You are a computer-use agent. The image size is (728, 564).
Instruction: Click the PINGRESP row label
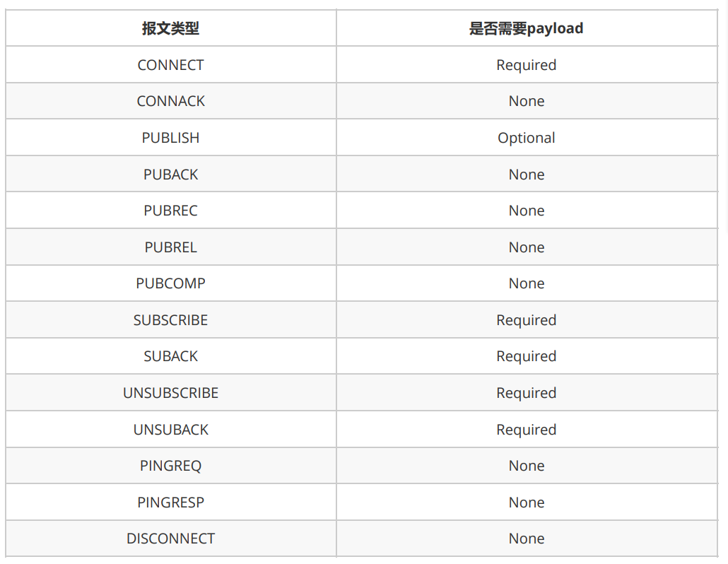click(x=170, y=503)
